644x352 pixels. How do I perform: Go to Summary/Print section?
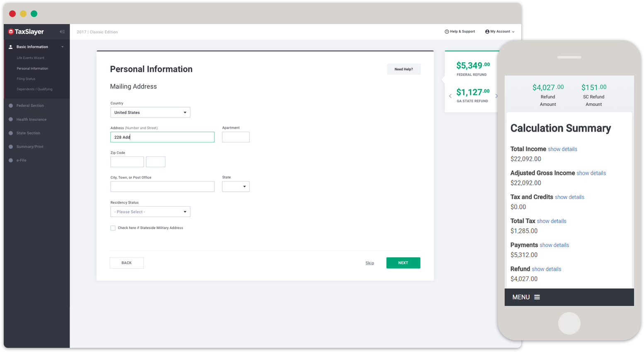tap(30, 147)
